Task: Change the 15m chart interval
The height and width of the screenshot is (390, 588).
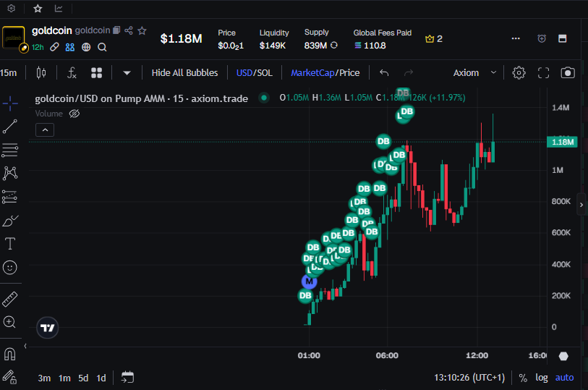Action: (x=9, y=73)
